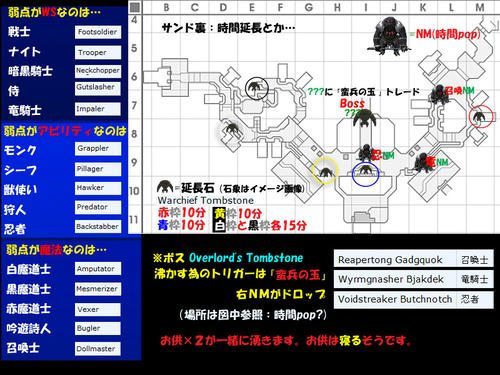This screenshot has width=500, height=375.
Task: Click the Impaler cell
Action: (98, 109)
